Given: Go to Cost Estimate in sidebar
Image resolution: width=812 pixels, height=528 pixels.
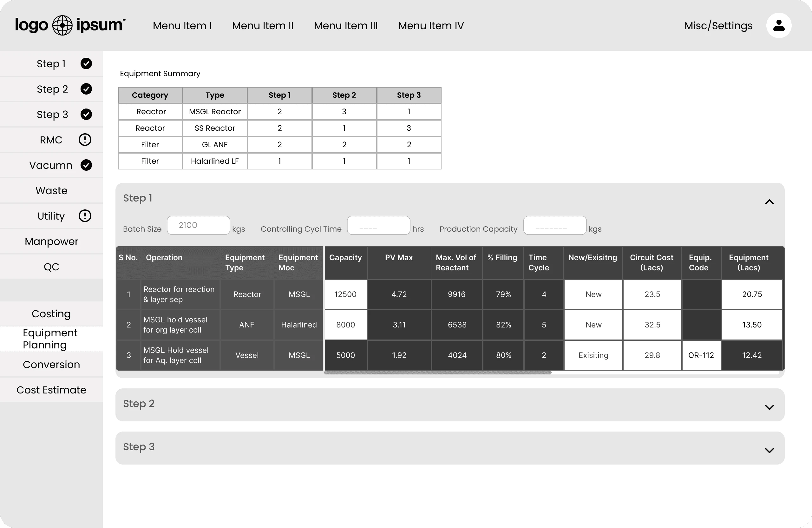Looking at the screenshot, I should [51, 390].
